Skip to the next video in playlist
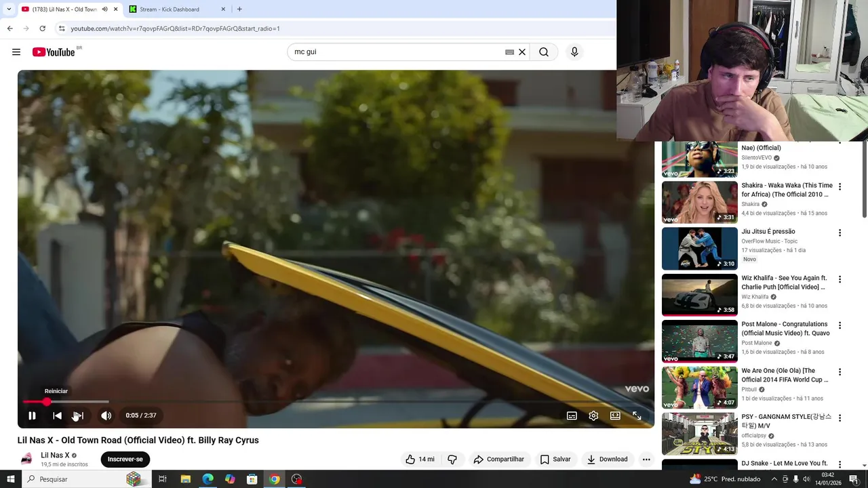 click(x=79, y=415)
